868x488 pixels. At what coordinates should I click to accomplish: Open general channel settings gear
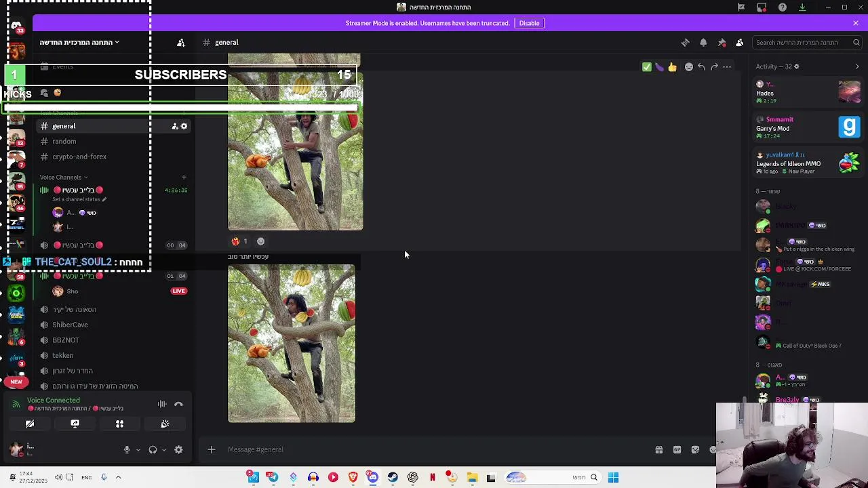click(x=184, y=126)
